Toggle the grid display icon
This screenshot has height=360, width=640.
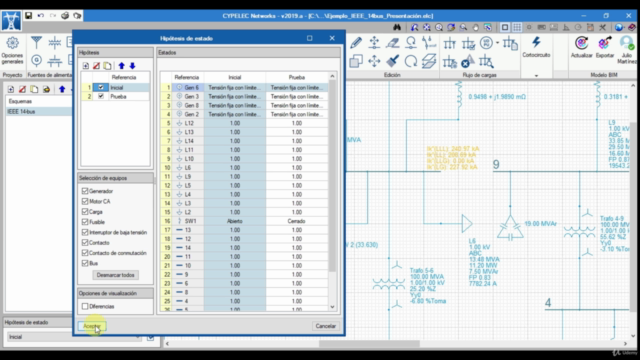pos(517,27)
